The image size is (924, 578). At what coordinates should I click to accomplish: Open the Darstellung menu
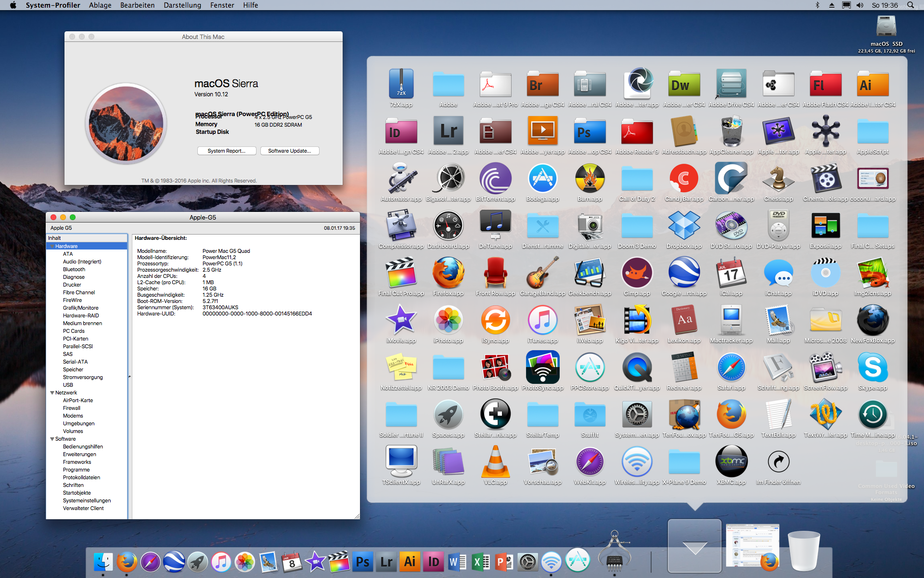coord(182,5)
